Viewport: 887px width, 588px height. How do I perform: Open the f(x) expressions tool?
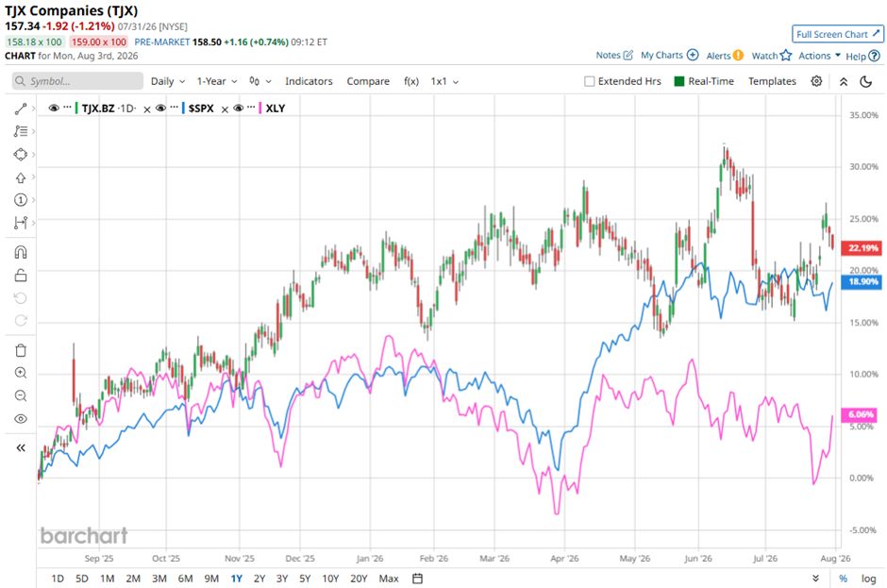[411, 81]
